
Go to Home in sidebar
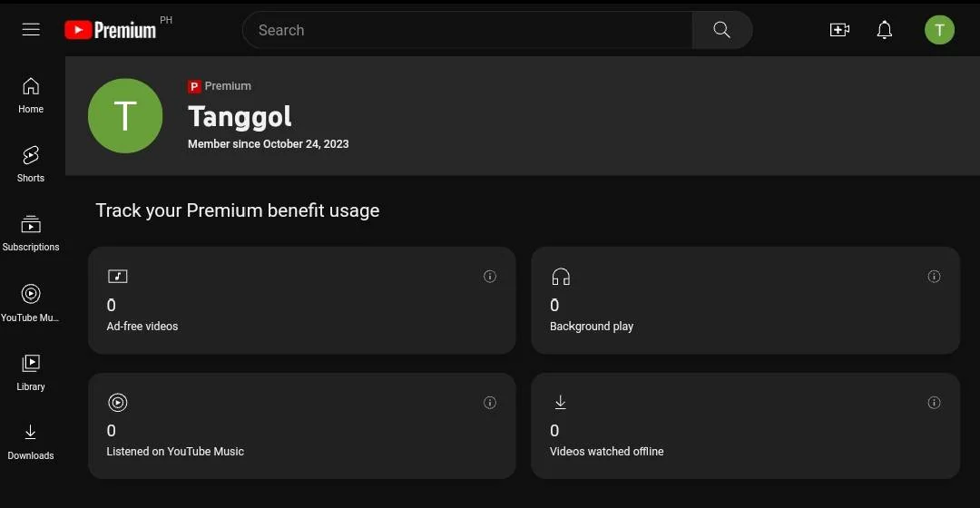coord(31,95)
